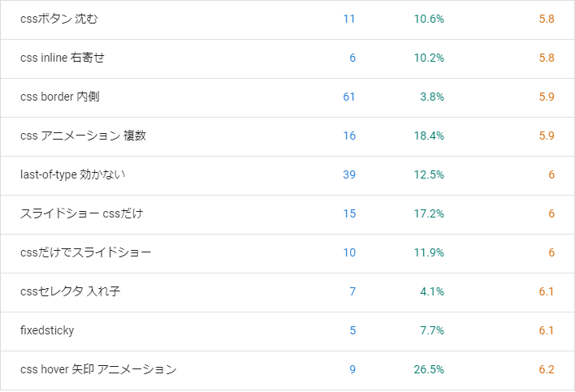Click the 3.8% CTR value
Viewport: 575px width, 392px height.
pyautogui.click(x=432, y=97)
